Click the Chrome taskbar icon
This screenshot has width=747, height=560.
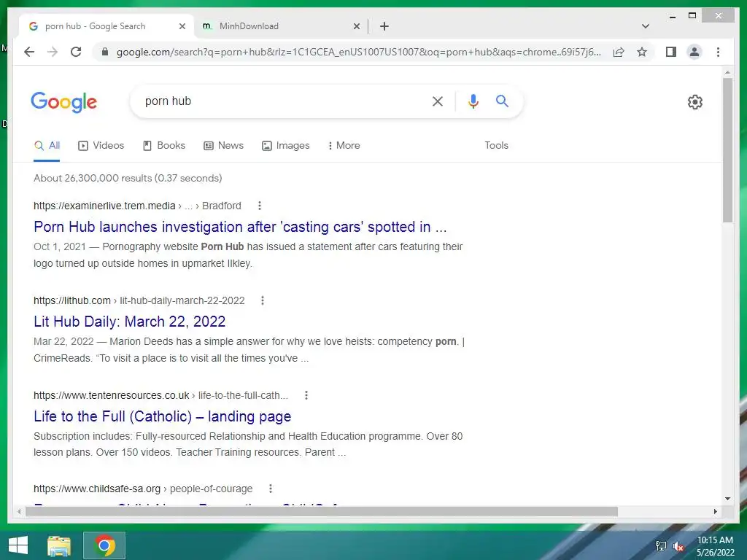(x=104, y=545)
